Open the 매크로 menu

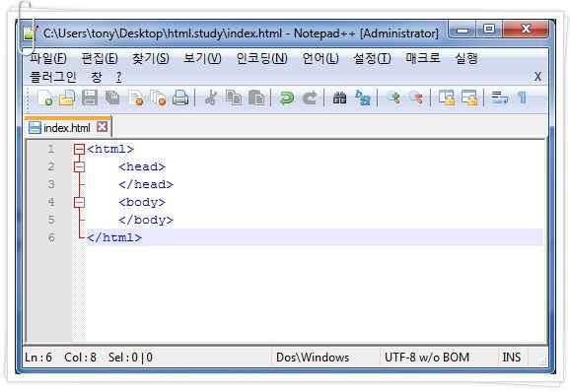tap(423, 58)
